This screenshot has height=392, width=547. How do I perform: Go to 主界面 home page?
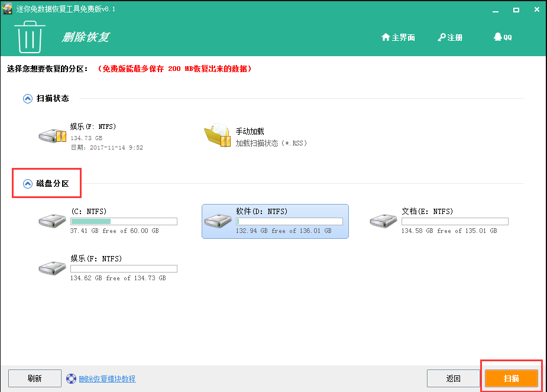[x=398, y=37]
